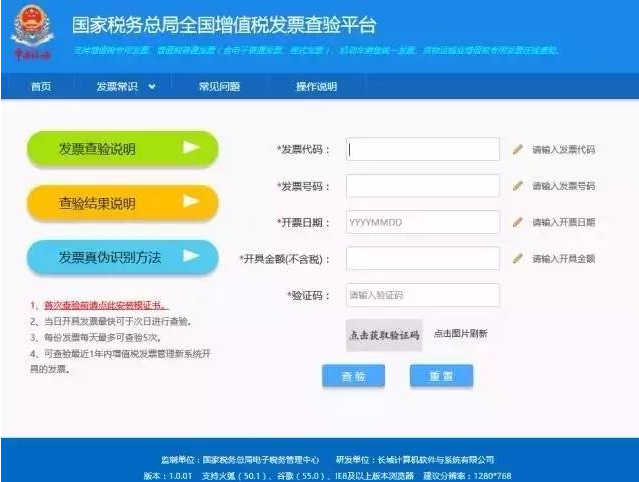Click the 查验 submit button
Screen dimensions: 639x482
pos(353,376)
